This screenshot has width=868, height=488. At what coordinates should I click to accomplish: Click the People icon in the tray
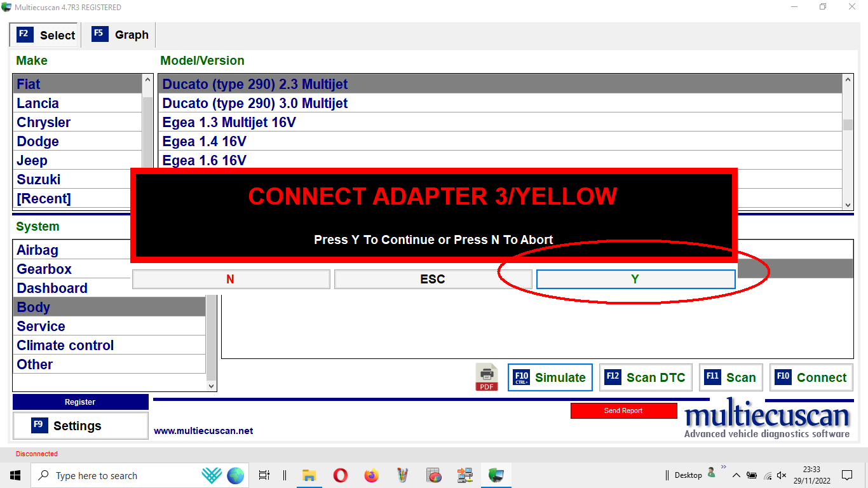pos(712,473)
